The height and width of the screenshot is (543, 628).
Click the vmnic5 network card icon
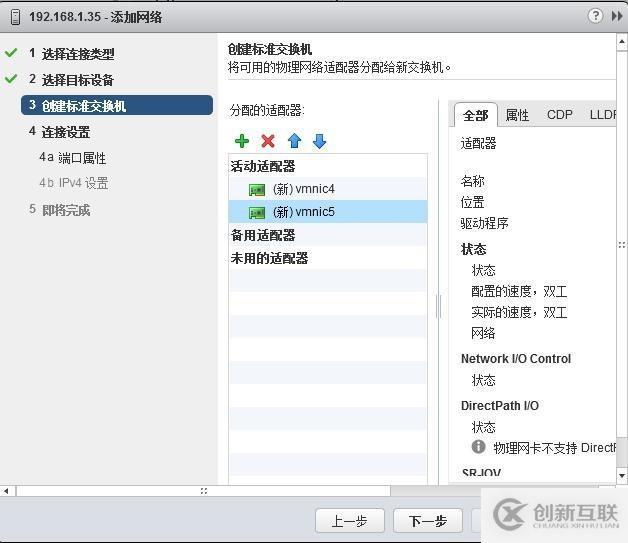tap(257, 212)
